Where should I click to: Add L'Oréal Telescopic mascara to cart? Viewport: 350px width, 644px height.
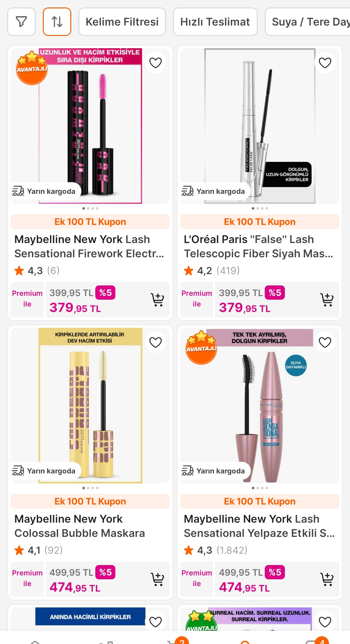327,300
